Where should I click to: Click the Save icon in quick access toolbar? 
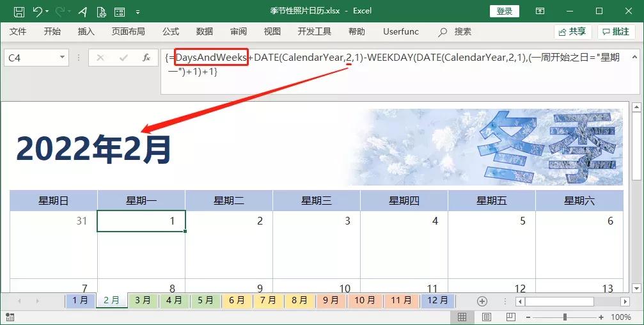tap(19, 12)
